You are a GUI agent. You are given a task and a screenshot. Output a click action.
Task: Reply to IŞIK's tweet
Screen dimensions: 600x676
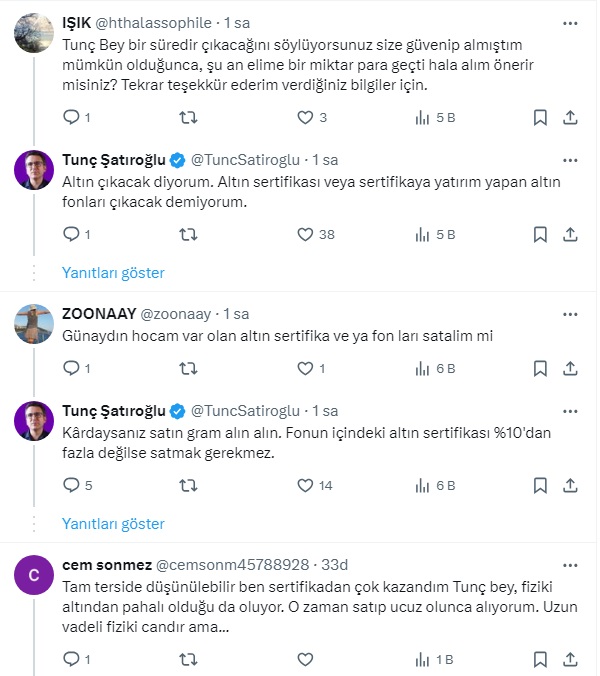tap(71, 117)
